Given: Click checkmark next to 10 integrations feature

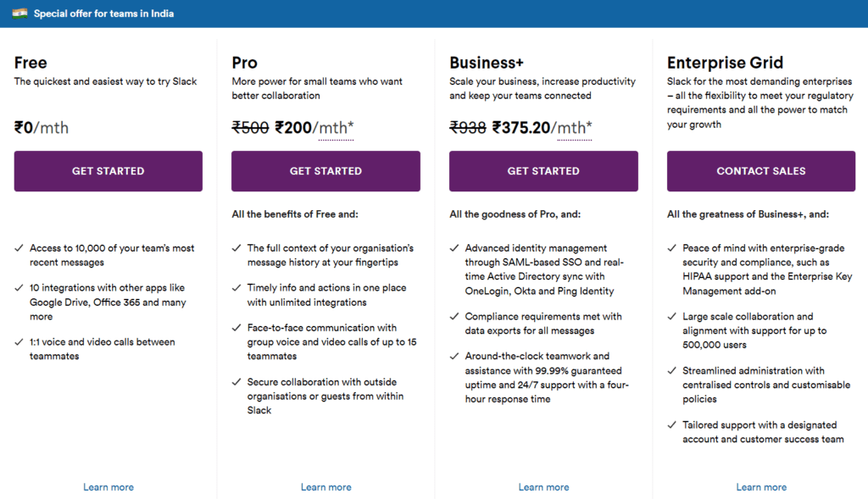Looking at the screenshot, I should (x=19, y=288).
